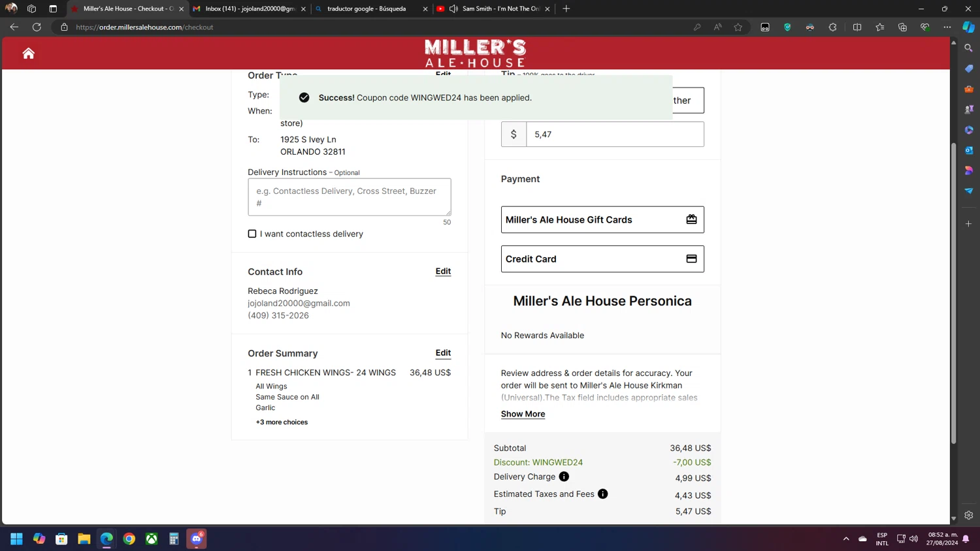This screenshot has width=980, height=551.
Task: Add this page to favorites with the star icon
Action: [738, 27]
